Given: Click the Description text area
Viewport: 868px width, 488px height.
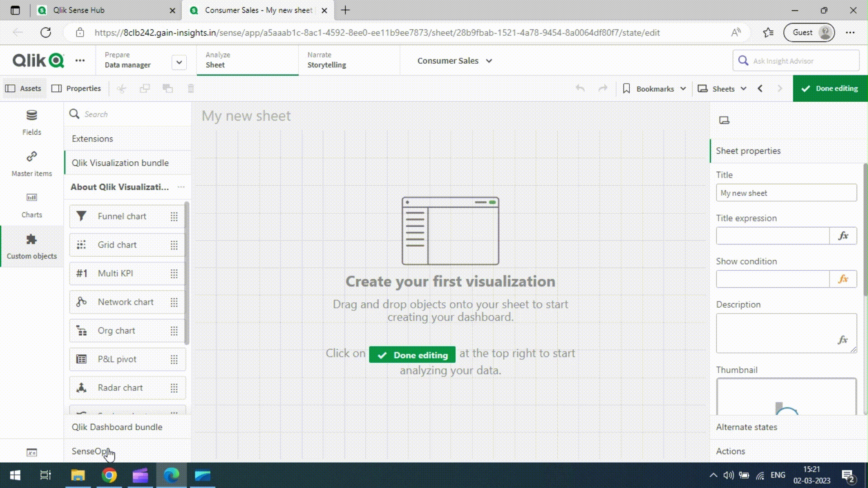Looking at the screenshot, I should click(786, 333).
